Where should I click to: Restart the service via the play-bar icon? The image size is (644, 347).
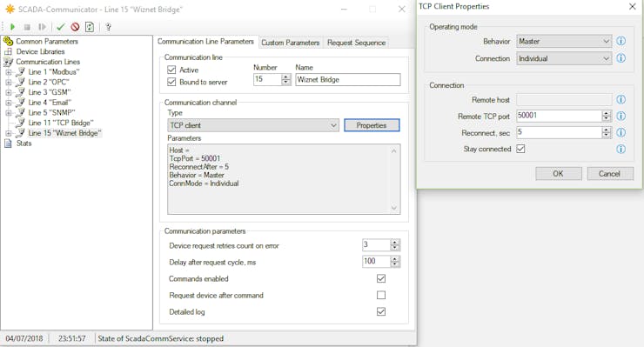click(42, 27)
